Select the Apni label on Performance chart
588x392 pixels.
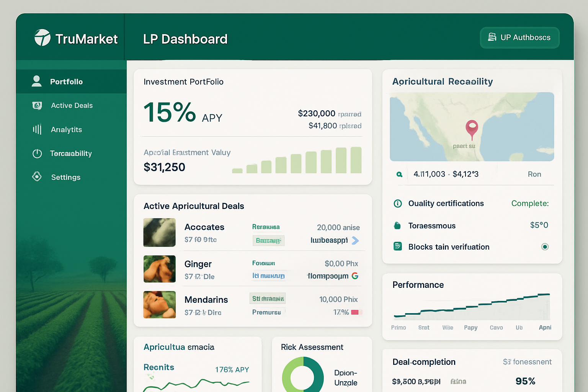(x=545, y=327)
